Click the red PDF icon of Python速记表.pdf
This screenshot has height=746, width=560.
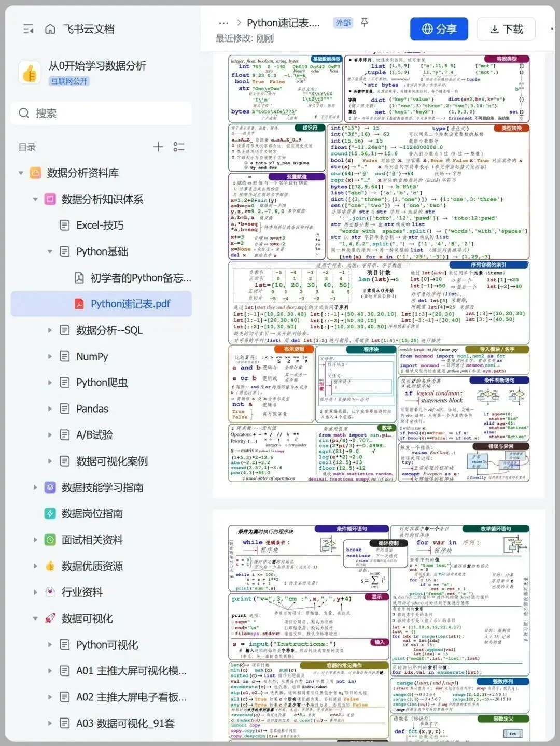(79, 304)
